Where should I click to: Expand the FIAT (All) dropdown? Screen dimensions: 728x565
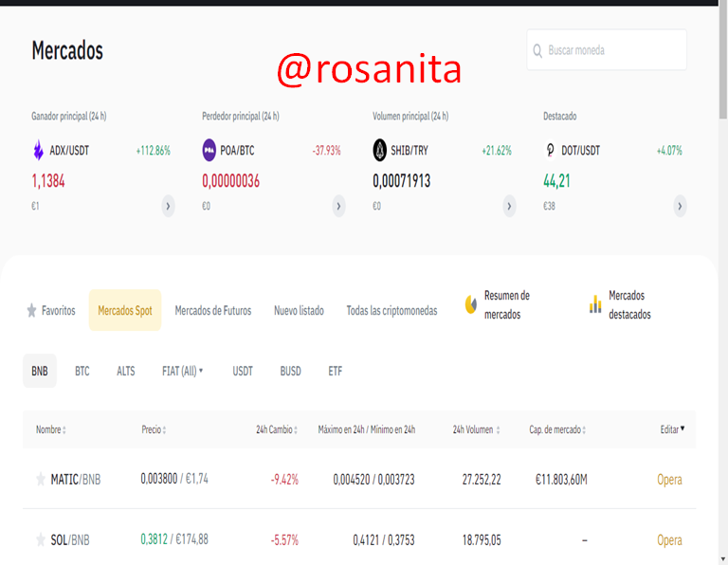[x=182, y=371]
